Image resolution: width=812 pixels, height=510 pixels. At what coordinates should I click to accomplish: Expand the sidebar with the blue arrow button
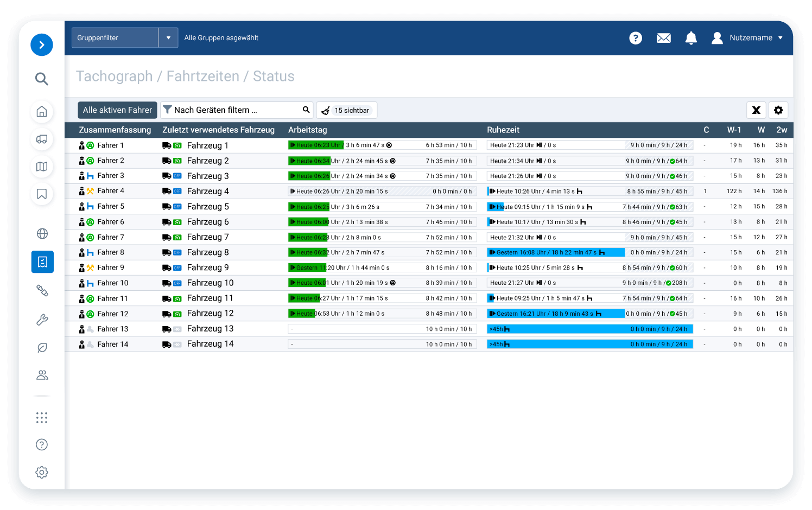[x=42, y=44]
